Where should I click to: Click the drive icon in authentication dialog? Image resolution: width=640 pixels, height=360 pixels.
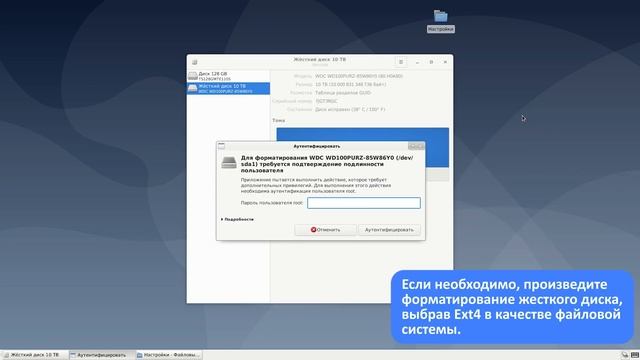coord(229,162)
